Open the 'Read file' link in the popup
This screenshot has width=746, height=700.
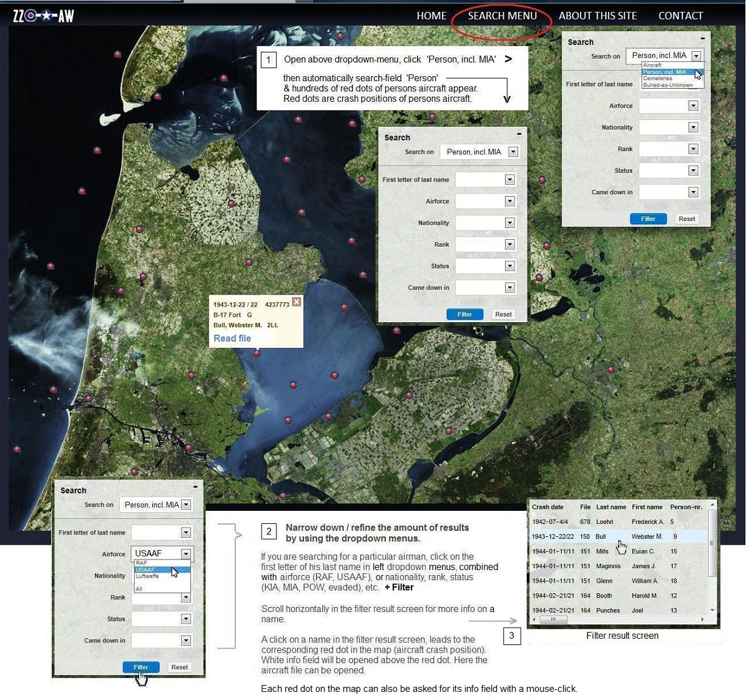[x=232, y=338]
